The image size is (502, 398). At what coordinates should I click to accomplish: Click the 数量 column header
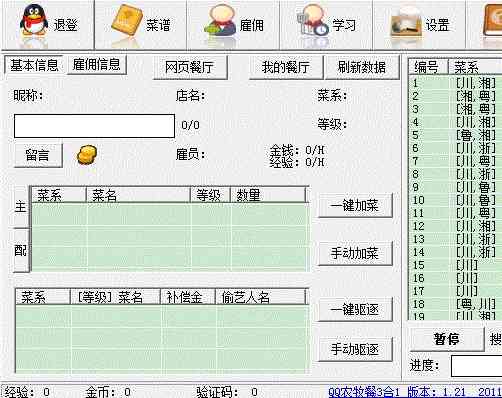click(x=268, y=195)
